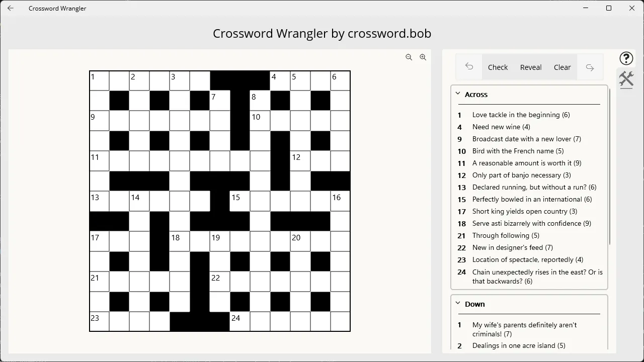Click grid cell numbered 20
The height and width of the screenshot is (362, 644).
pos(300,242)
